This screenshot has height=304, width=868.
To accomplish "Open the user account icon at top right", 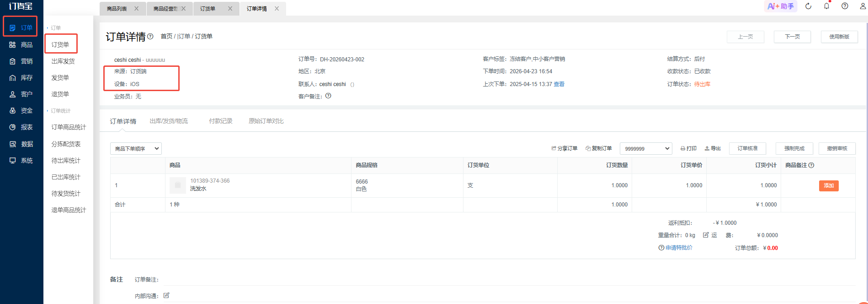I will (863, 6).
